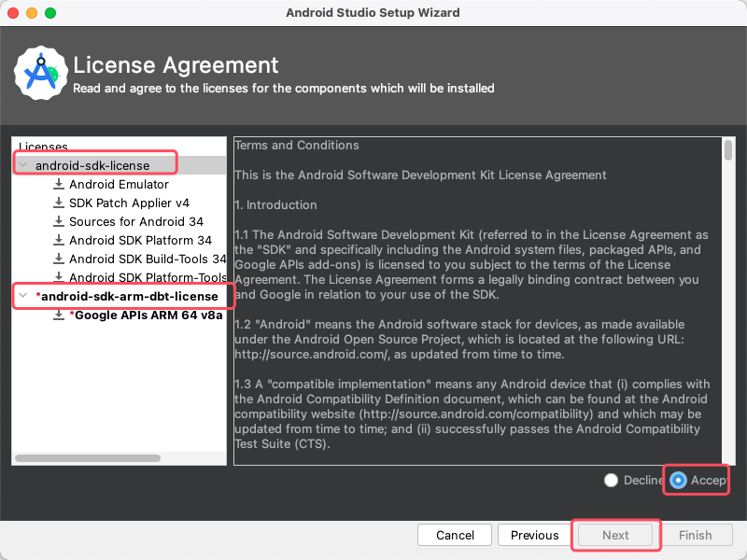Click download icon beside Sources for Android 34

pyautogui.click(x=59, y=221)
